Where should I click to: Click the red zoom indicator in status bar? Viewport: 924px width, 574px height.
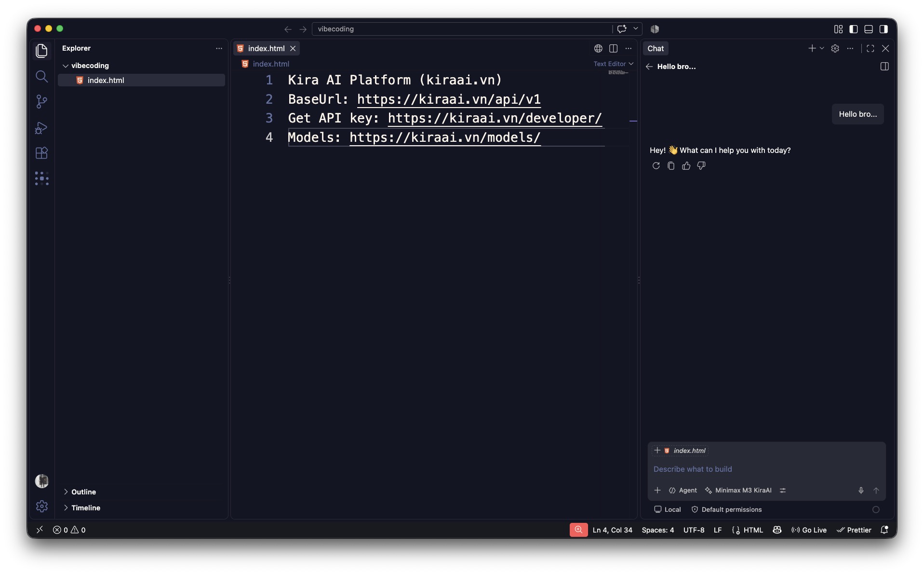click(578, 530)
